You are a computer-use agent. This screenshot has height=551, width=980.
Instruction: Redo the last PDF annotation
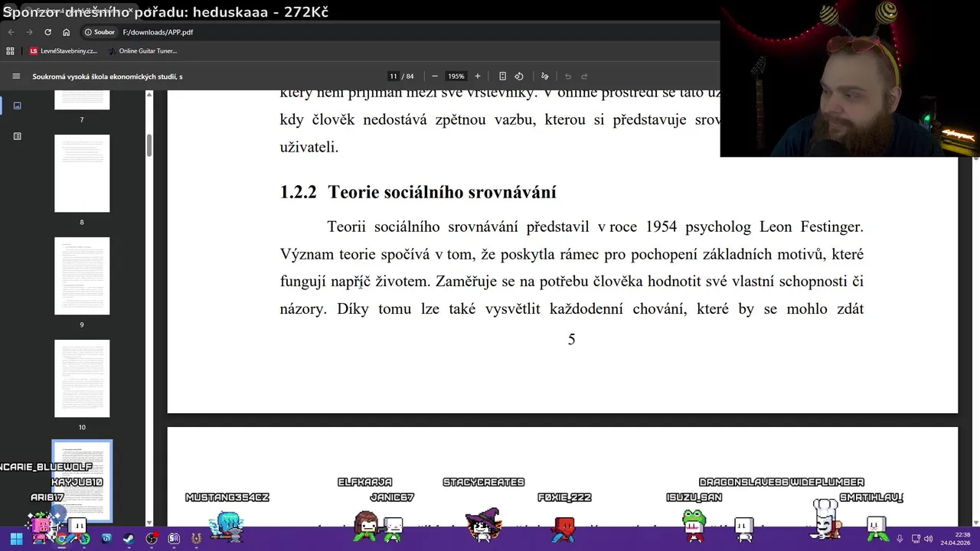click(584, 77)
